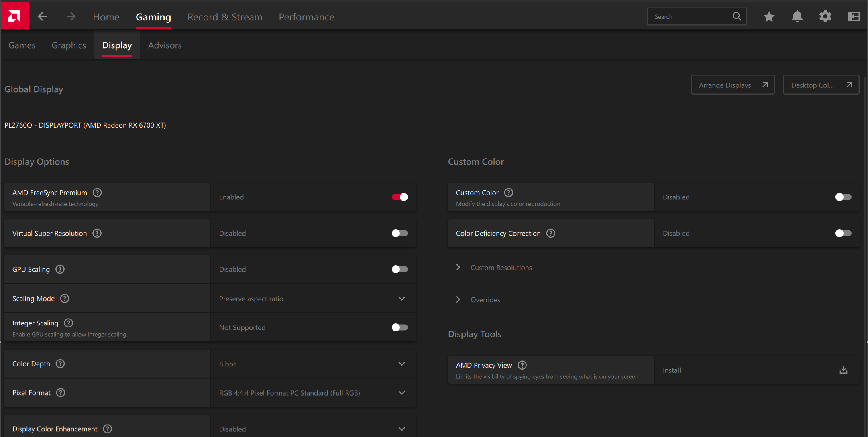This screenshot has height=437, width=868.
Task: Click the Desktop Col... button
Action: 821,85
